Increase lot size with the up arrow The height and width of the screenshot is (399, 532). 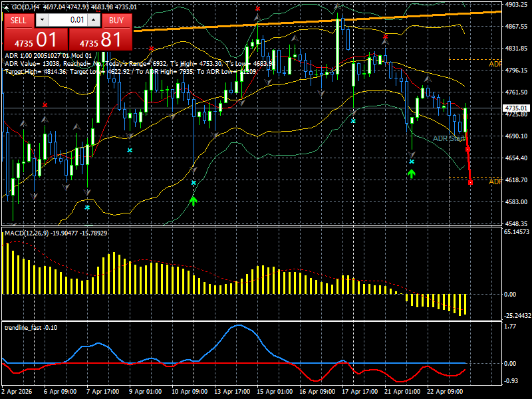[x=94, y=20]
